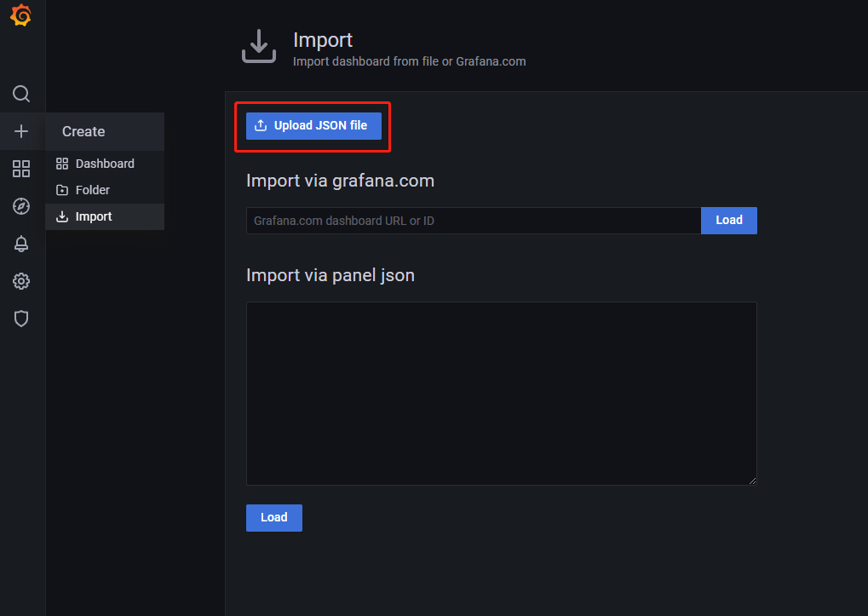This screenshot has width=868, height=616.
Task: Click the Upload JSON file button
Action: pos(313,125)
